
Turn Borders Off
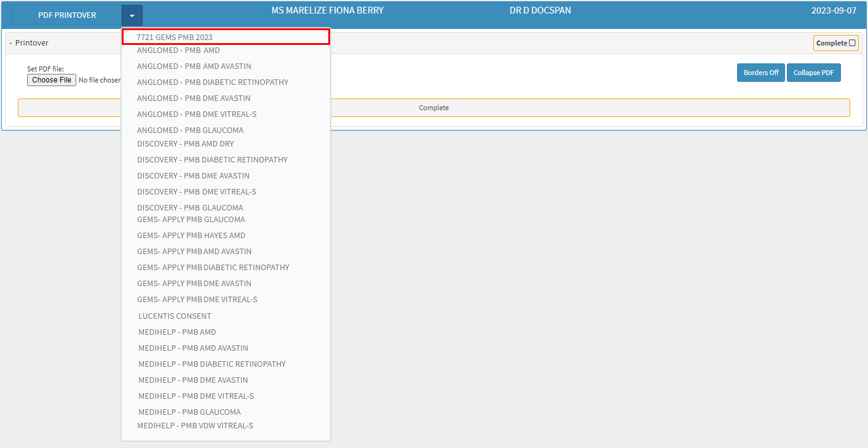tap(760, 73)
